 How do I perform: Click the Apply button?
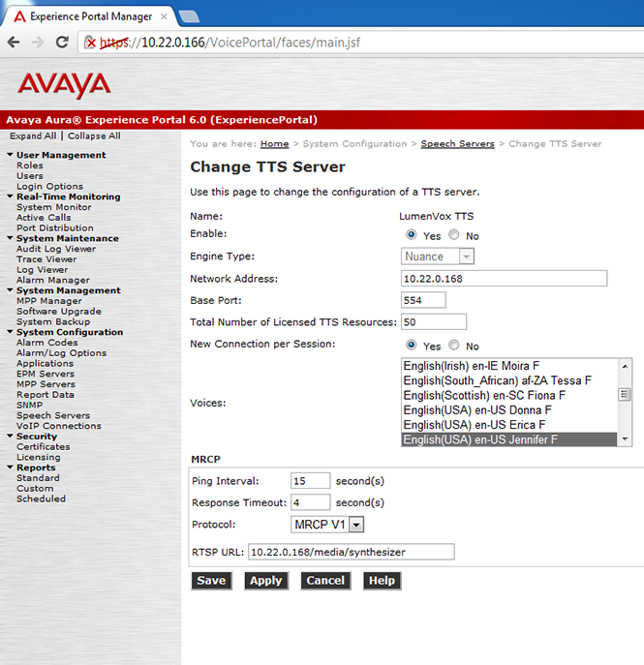(266, 580)
